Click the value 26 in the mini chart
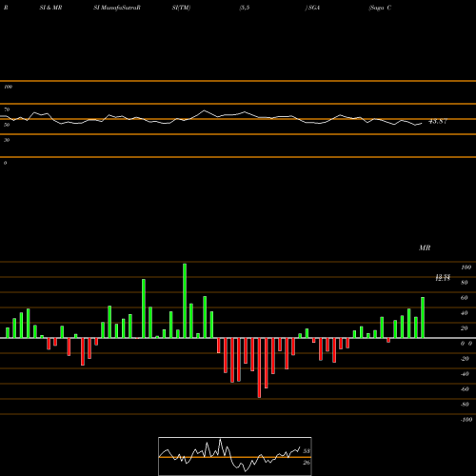The height and width of the screenshot is (476, 476). (307, 463)
